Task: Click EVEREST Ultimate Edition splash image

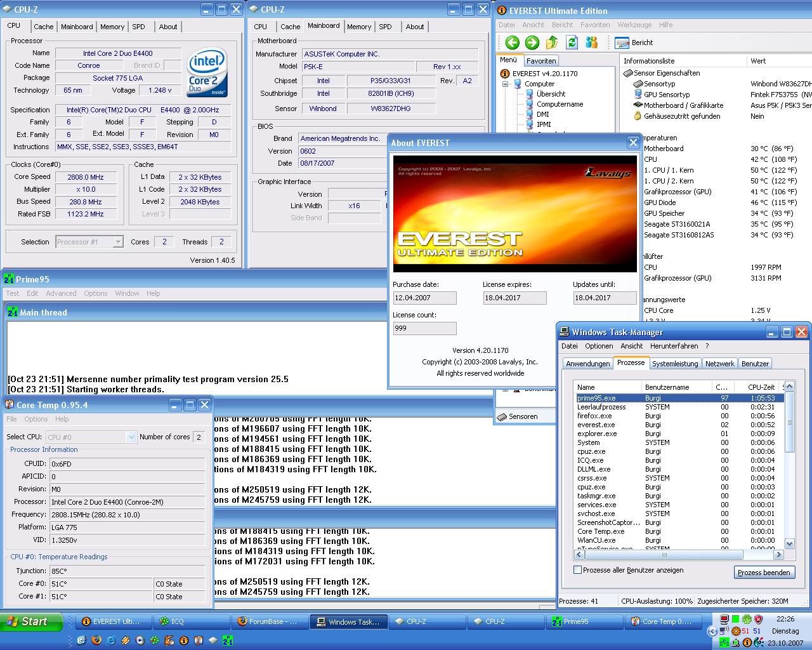Action: tap(515, 215)
